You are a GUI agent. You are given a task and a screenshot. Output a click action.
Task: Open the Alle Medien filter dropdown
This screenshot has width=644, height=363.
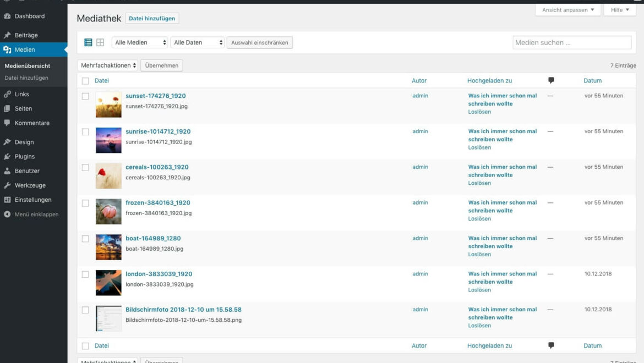(140, 42)
